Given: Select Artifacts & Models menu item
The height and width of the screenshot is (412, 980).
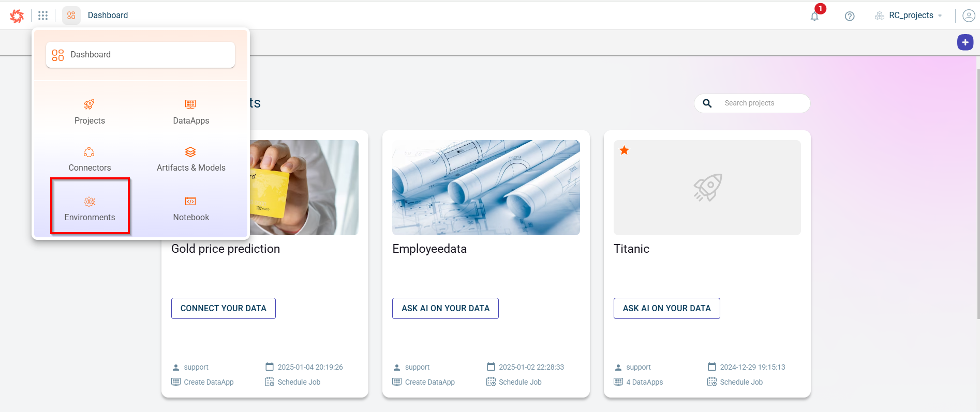Looking at the screenshot, I should point(191,159).
